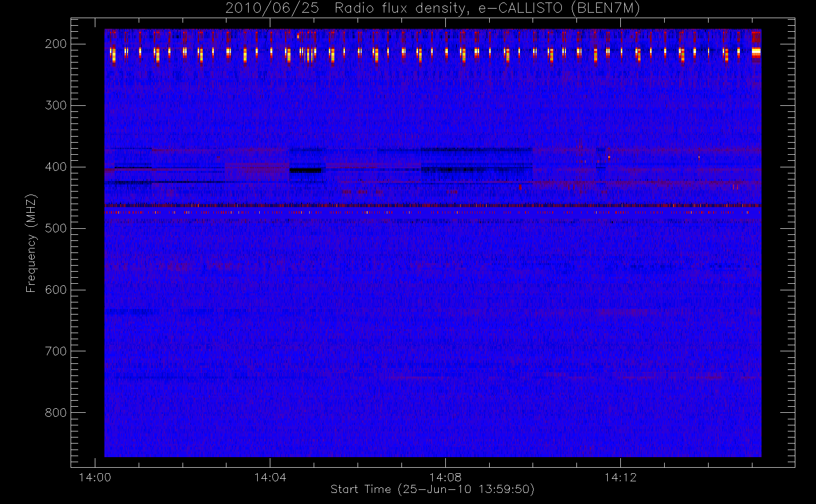
Task: Click the "Start Time (25-Jun-10 13:59:50)" label
Action: [432, 489]
